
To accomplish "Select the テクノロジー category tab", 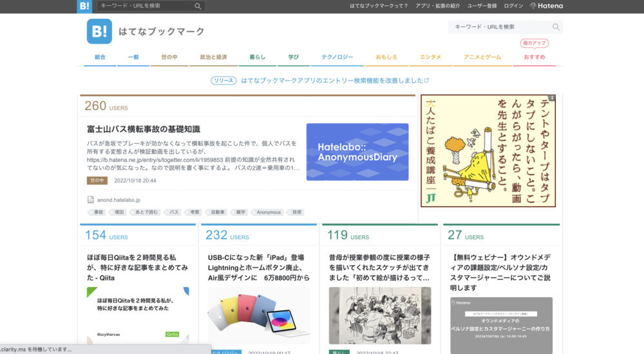I will click(337, 57).
